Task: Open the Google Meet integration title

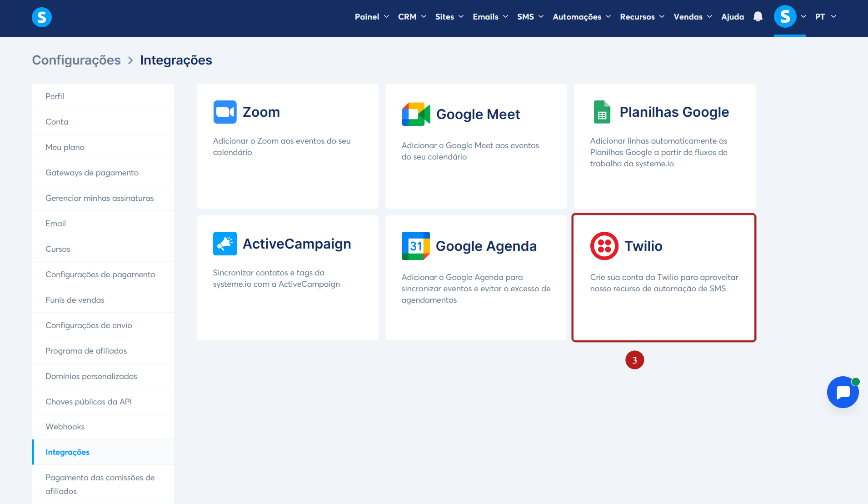Action: (x=478, y=114)
